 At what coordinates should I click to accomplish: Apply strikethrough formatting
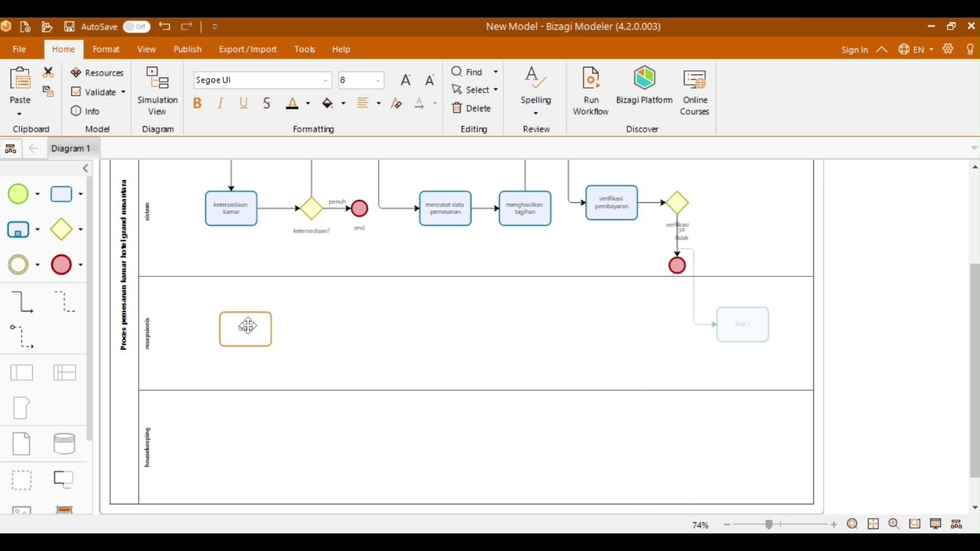[266, 103]
